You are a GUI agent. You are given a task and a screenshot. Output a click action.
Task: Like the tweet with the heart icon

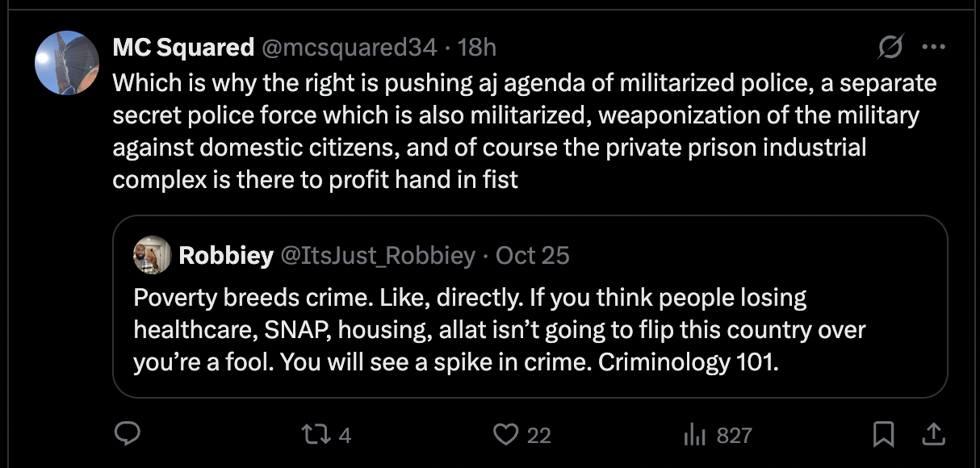[505, 435]
